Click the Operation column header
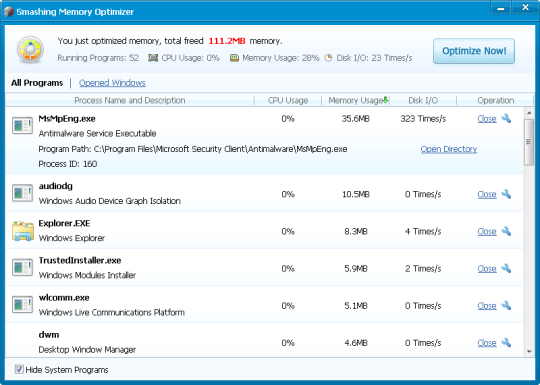The width and height of the screenshot is (540, 385). click(495, 101)
